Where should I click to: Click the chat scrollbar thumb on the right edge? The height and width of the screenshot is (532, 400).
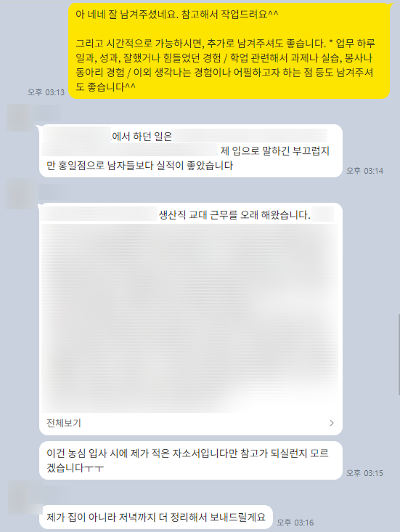pos(399,355)
